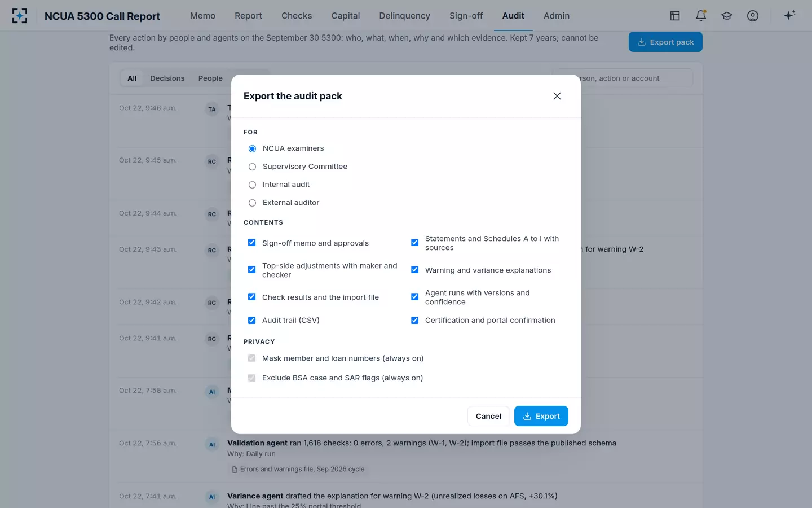Image resolution: width=812 pixels, height=508 pixels.
Task: Open the AI sparkle assistant icon
Action: (x=789, y=15)
